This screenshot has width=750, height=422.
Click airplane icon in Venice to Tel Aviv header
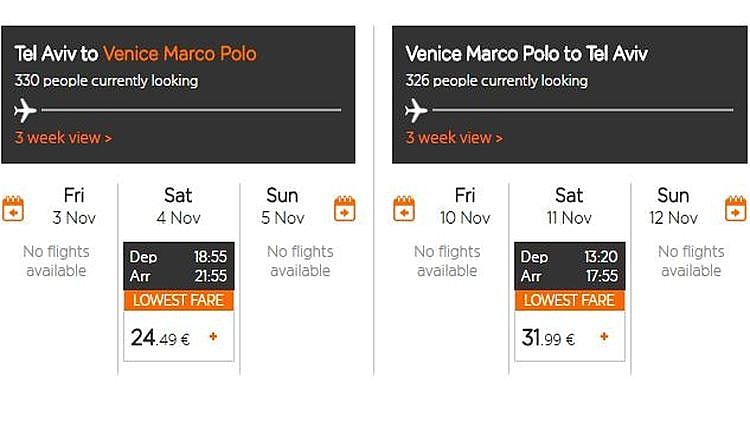417,110
